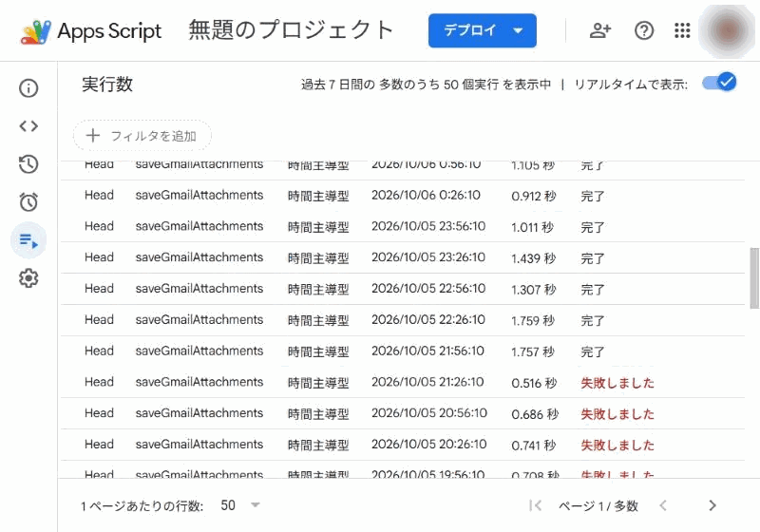The image size is (760, 532).
Task: Click saveGmailAttachments in the 22:26:10 row
Action: (199, 320)
